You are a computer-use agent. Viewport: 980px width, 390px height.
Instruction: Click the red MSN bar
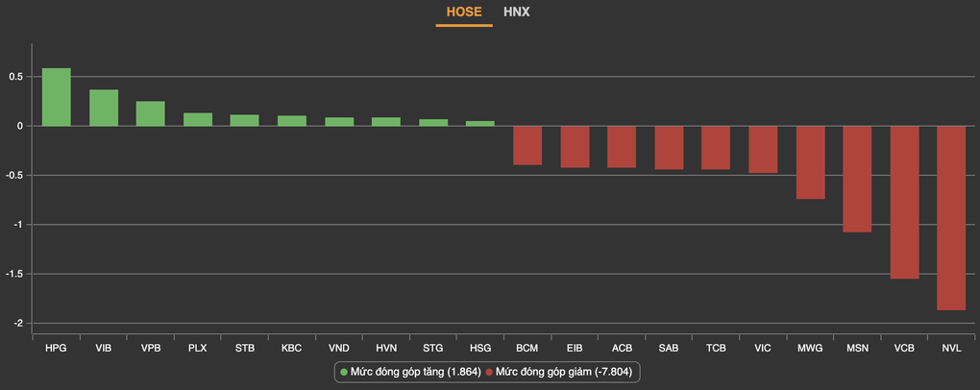[x=857, y=179]
